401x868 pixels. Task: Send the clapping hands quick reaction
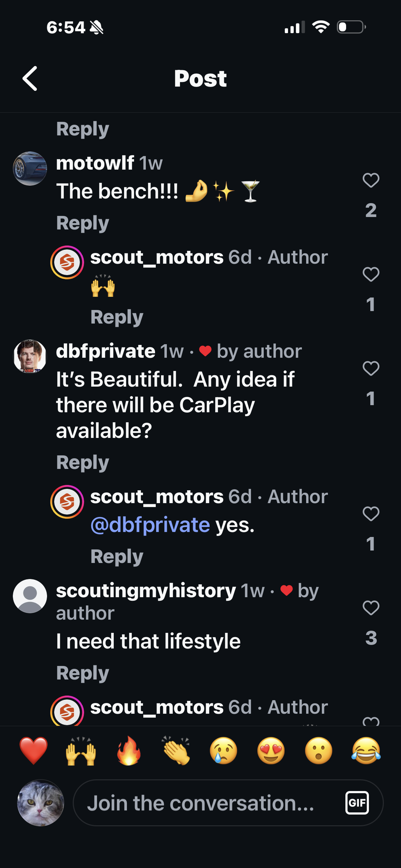(176, 751)
